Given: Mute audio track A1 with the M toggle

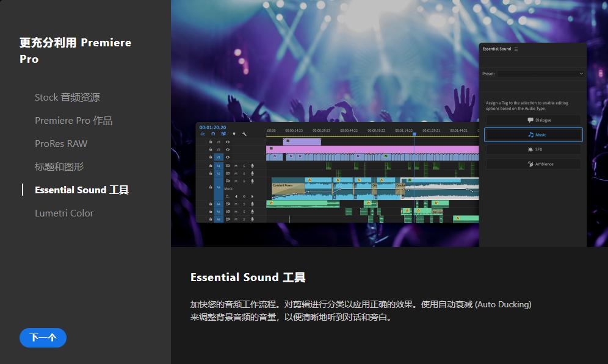Looking at the screenshot, I should [235, 166].
